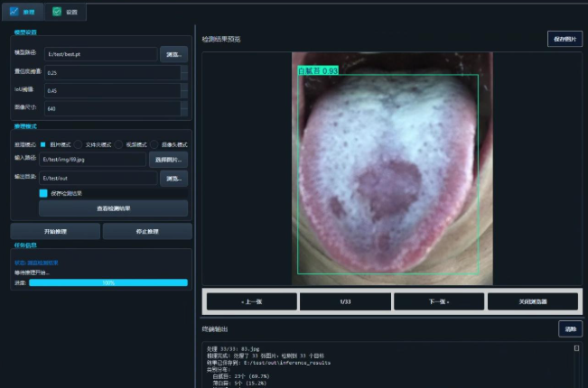
Task: Toggle the 保存检测结果 save results checkbox
Action: (x=43, y=193)
